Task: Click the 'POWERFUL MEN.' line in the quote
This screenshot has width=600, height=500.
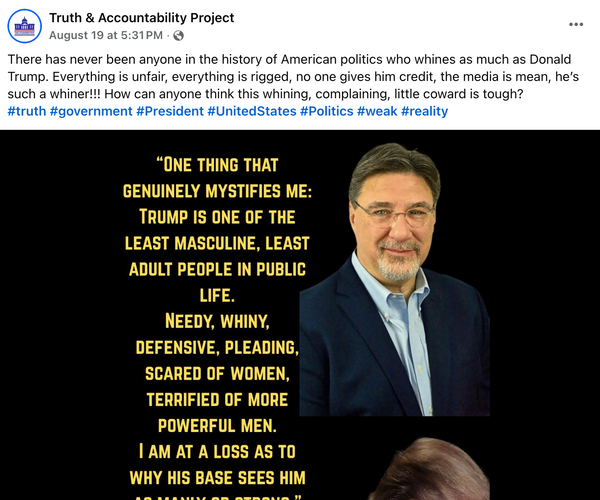Action: [217, 425]
